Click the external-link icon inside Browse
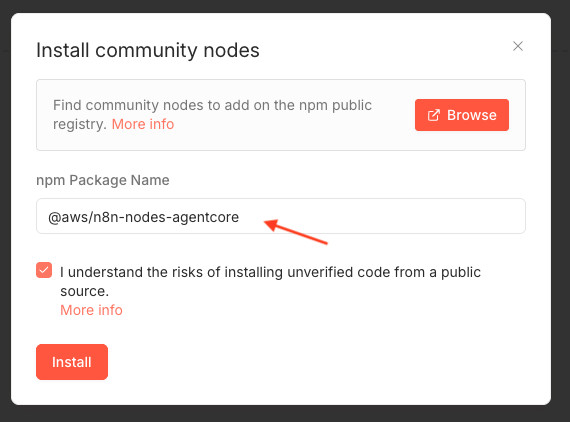Image resolution: width=570 pixels, height=422 pixels. pos(433,115)
